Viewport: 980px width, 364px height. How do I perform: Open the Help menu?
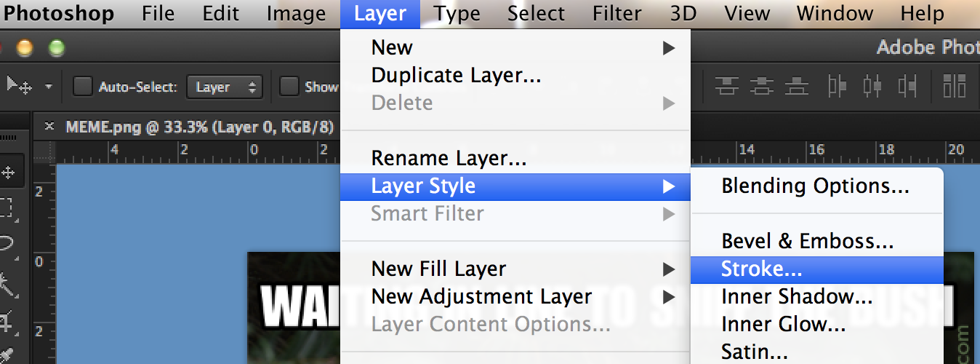pos(923,13)
